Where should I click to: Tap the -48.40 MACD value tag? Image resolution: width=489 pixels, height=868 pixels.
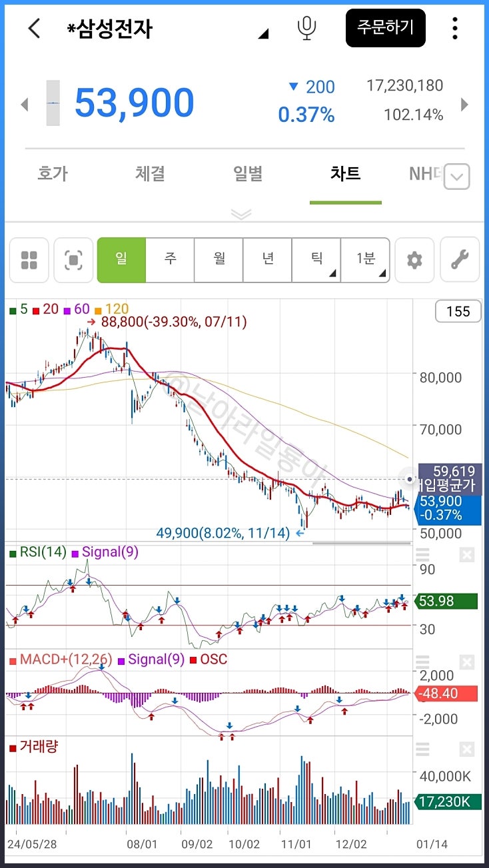(446, 693)
